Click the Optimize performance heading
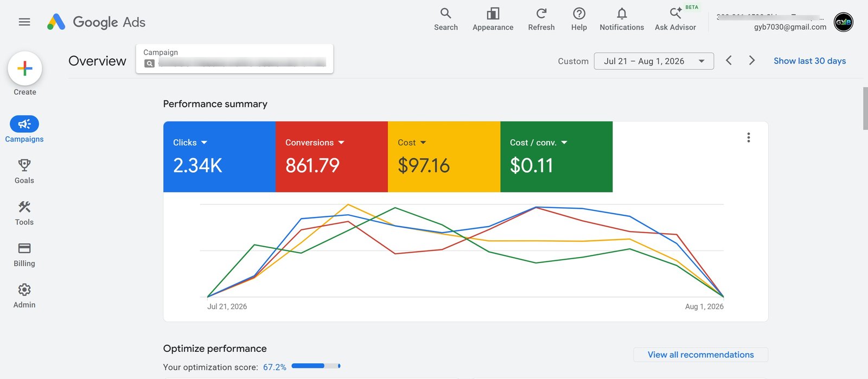Image resolution: width=868 pixels, height=379 pixels. 215,349
